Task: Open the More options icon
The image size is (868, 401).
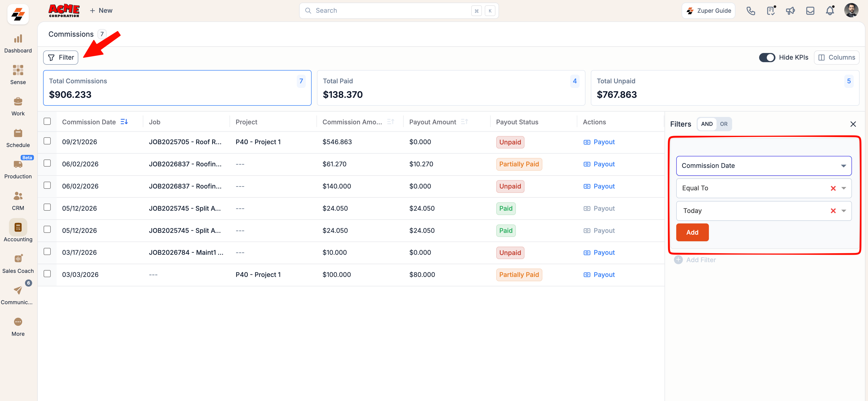Action: coord(18,322)
